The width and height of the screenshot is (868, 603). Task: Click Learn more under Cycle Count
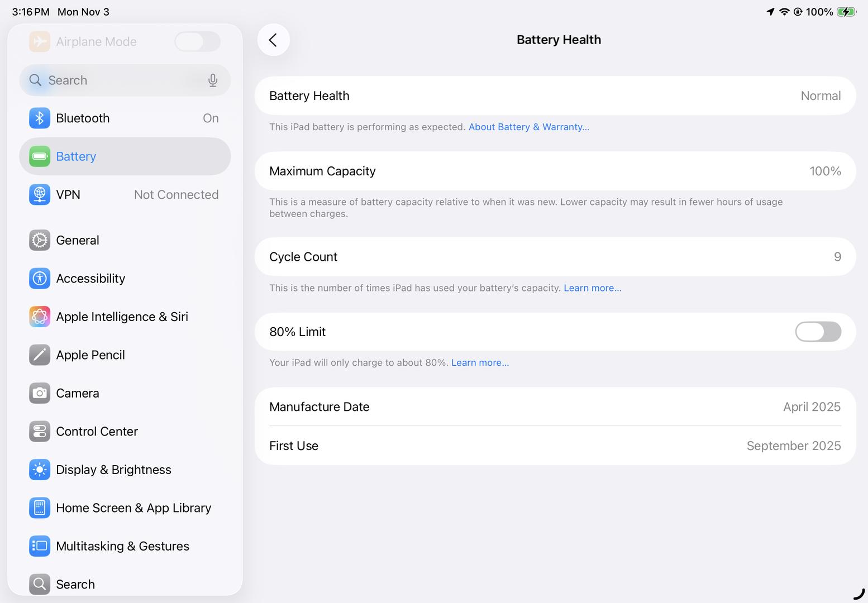click(x=592, y=288)
